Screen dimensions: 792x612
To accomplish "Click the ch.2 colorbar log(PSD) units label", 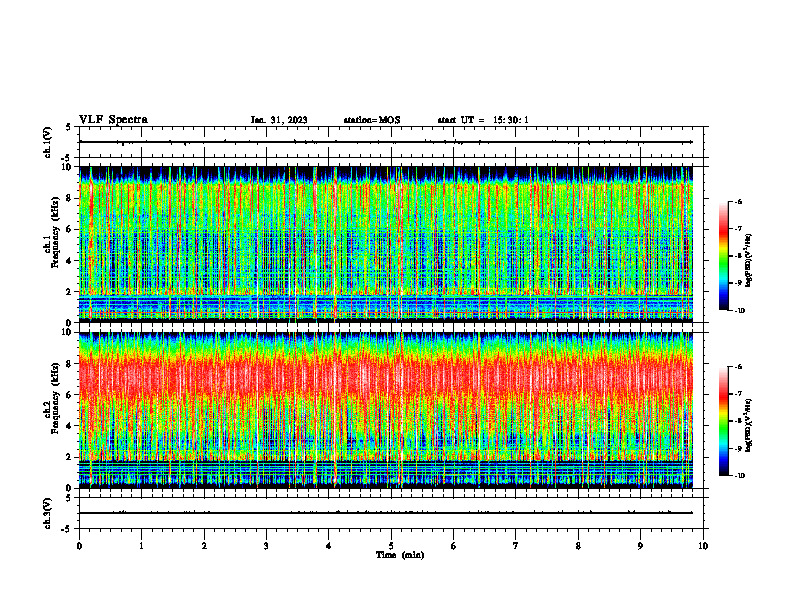I will pos(749,426).
